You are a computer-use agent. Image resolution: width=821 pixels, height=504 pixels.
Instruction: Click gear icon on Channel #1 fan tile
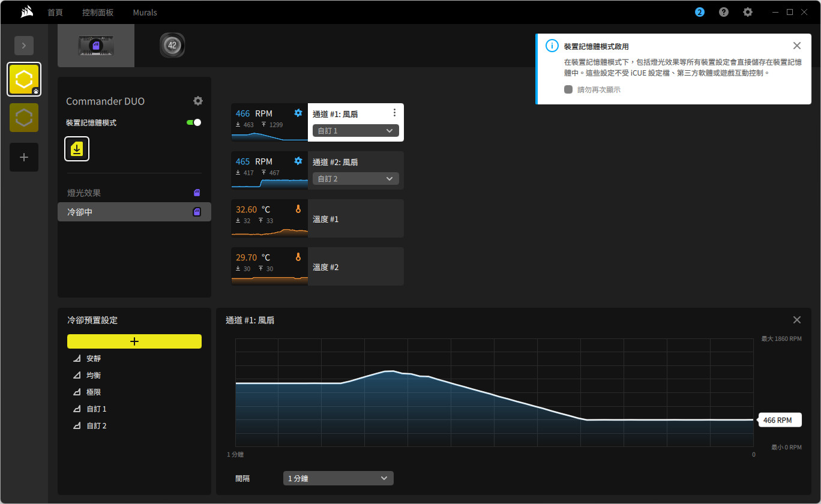tap(298, 113)
